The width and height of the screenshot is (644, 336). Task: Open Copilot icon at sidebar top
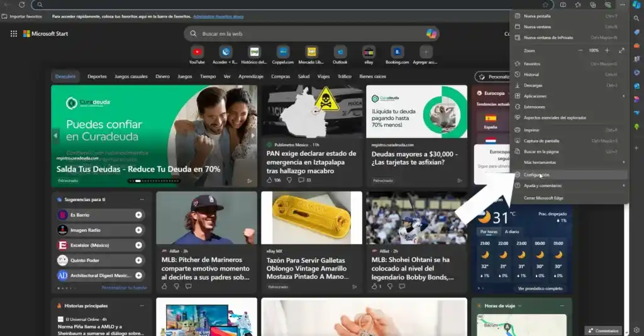(x=636, y=4)
